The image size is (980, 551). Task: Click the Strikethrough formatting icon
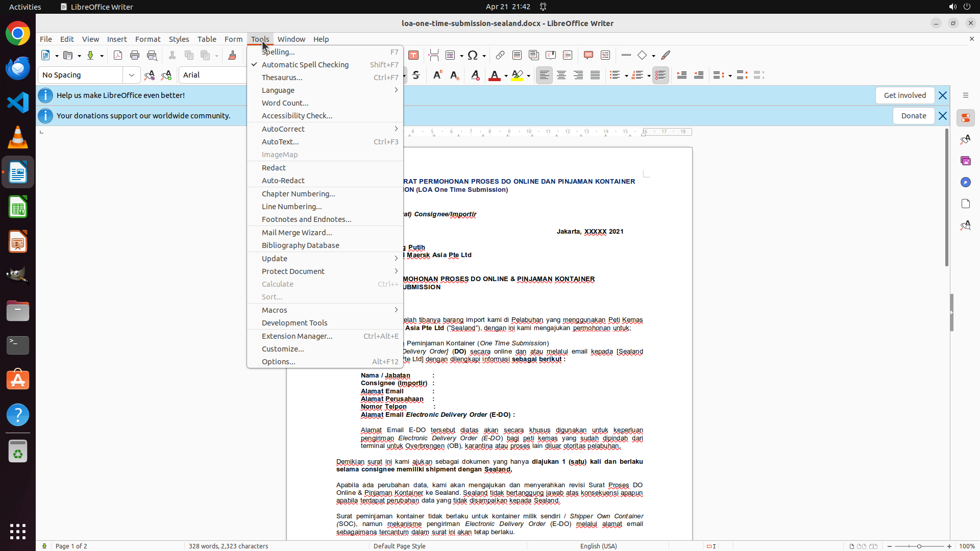point(416,76)
